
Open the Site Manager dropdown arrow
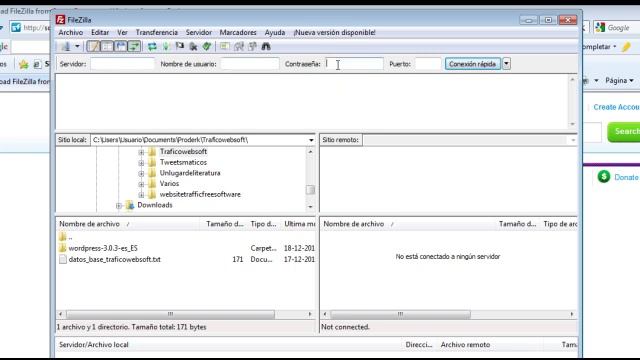[x=77, y=47]
